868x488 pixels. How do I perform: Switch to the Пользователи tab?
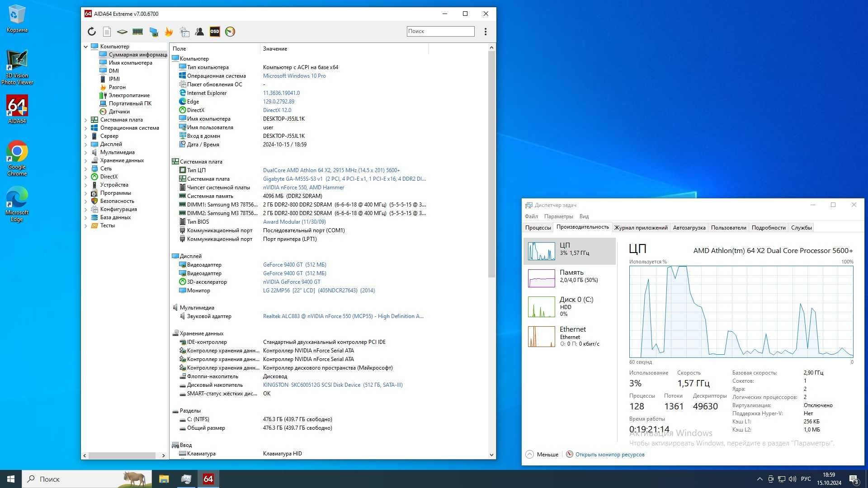coord(728,228)
